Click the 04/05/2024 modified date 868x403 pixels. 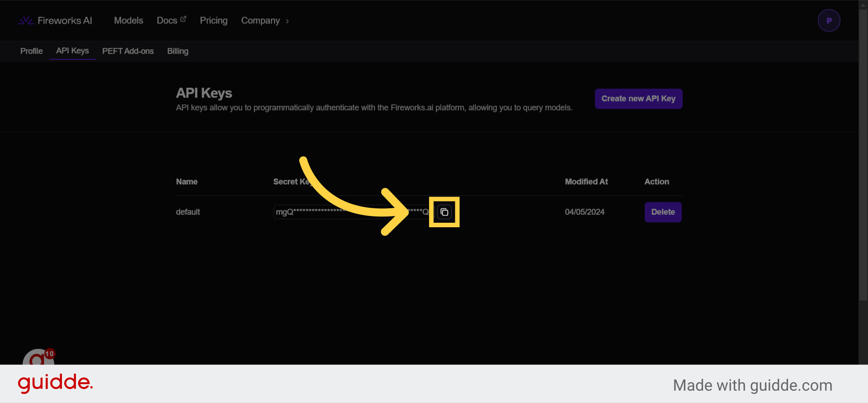click(x=585, y=212)
